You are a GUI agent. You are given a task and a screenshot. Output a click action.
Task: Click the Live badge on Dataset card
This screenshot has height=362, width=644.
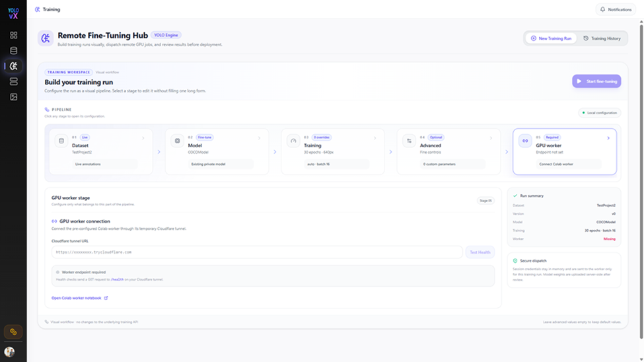tap(85, 137)
